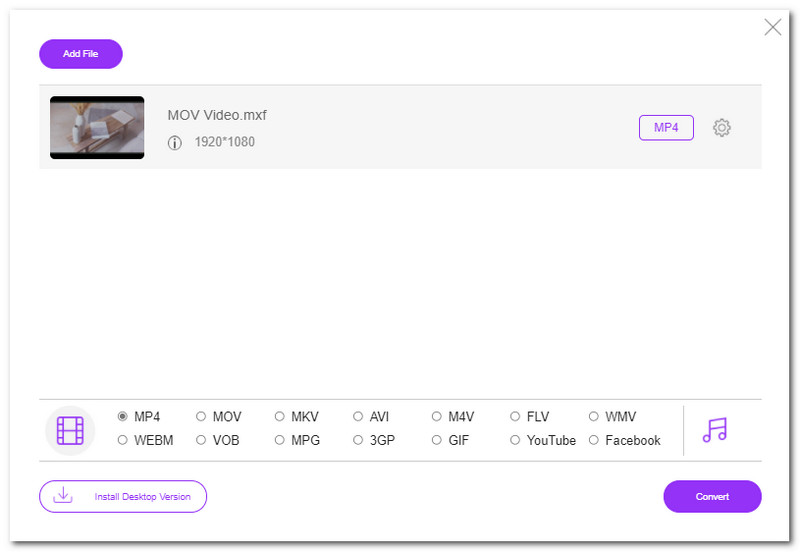Open settings gear for MOV Video.mxf

(722, 128)
